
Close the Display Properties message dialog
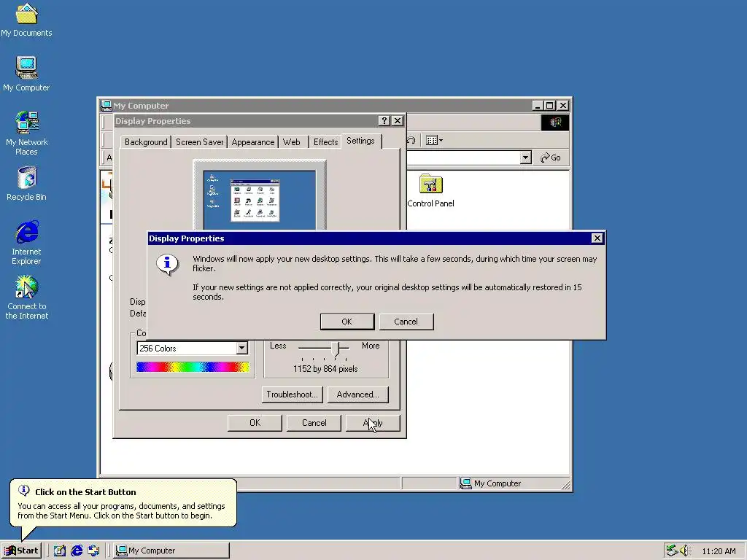click(x=597, y=238)
